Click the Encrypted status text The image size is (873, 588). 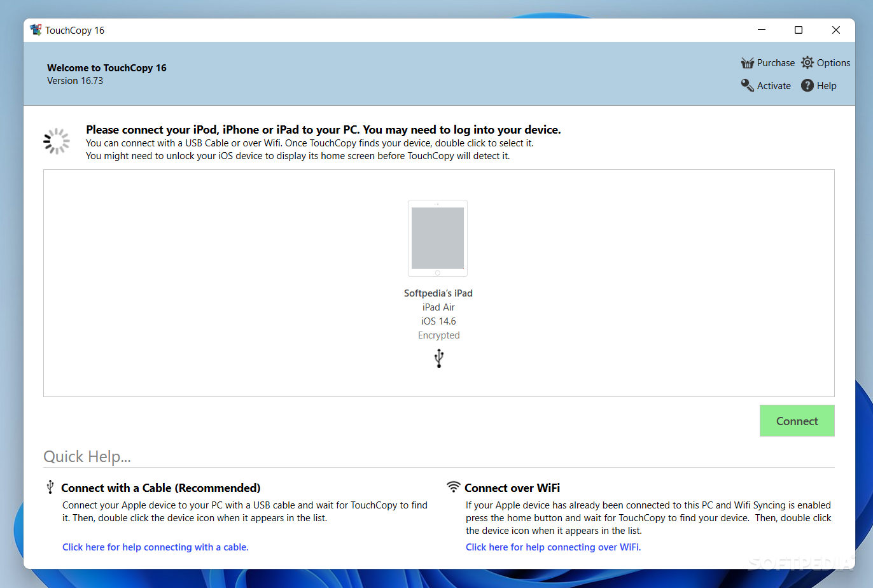click(x=438, y=335)
